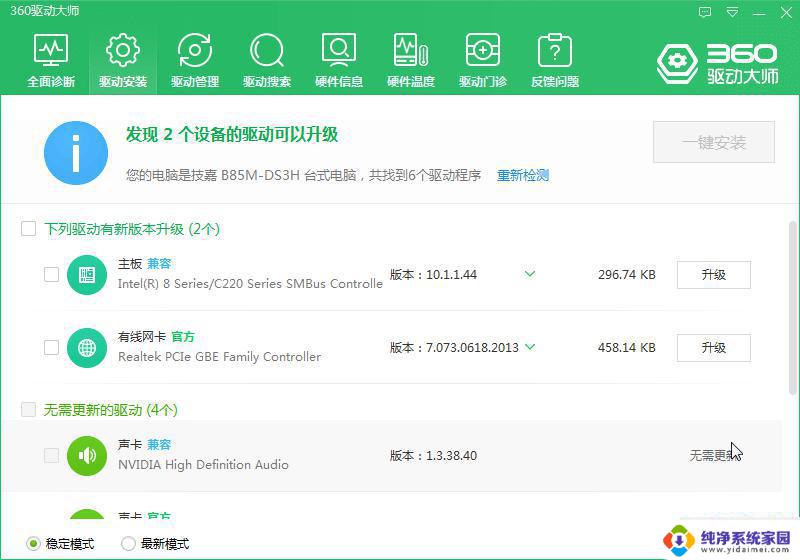The width and height of the screenshot is (800, 560).
Task: Select 最新模式 radio button
Action: [128, 544]
